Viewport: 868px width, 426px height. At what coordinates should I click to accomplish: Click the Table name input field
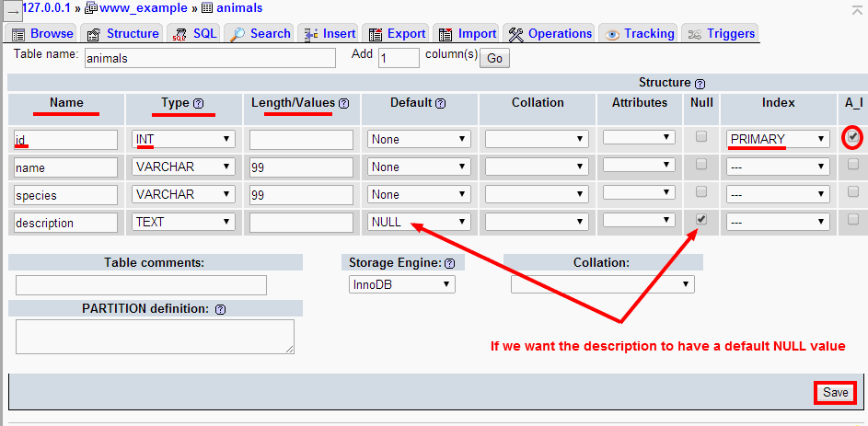point(211,58)
